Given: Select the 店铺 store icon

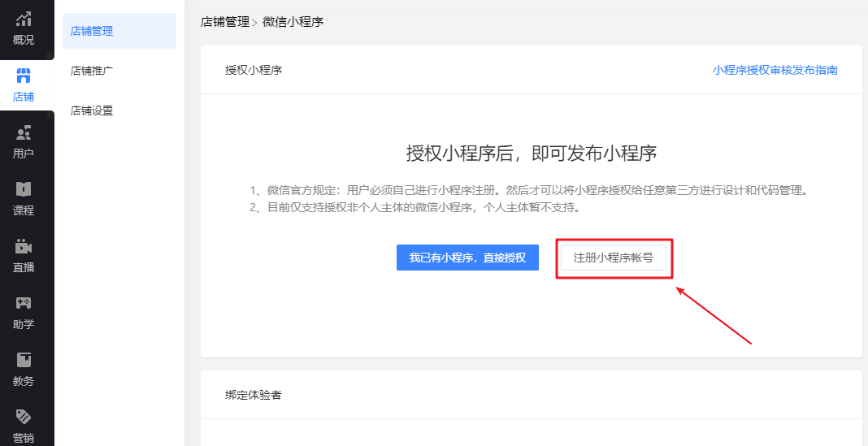Looking at the screenshot, I should [24, 76].
